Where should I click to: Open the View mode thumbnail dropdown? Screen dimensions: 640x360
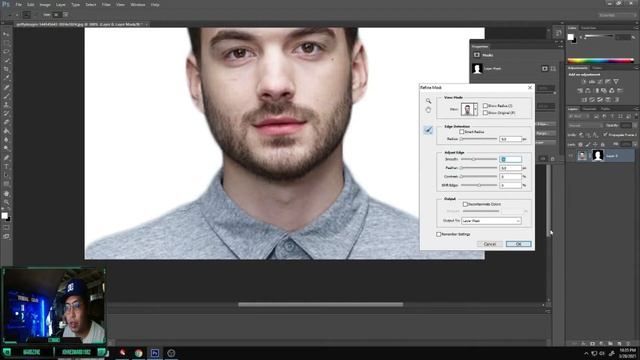(x=469, y=109)
